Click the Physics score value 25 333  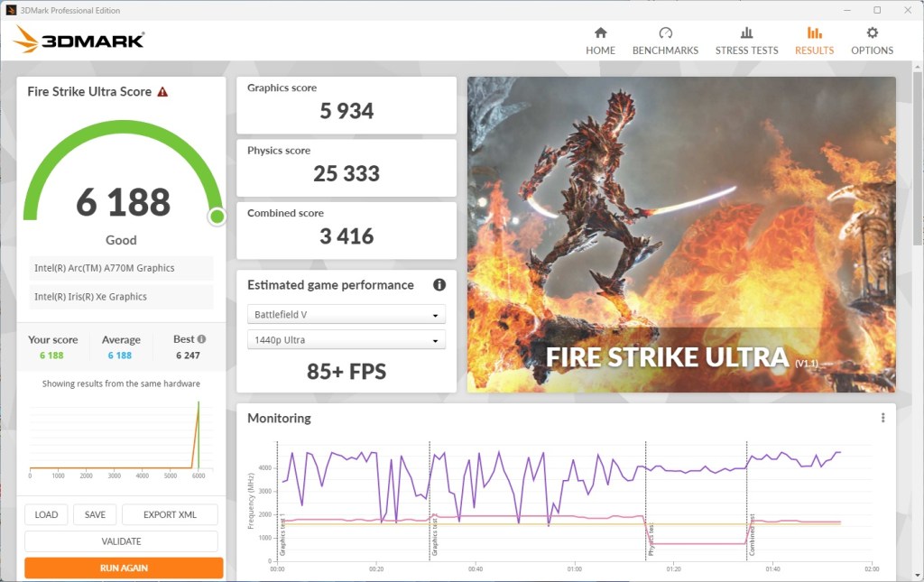pyautogui.click(x=346, y=174)
